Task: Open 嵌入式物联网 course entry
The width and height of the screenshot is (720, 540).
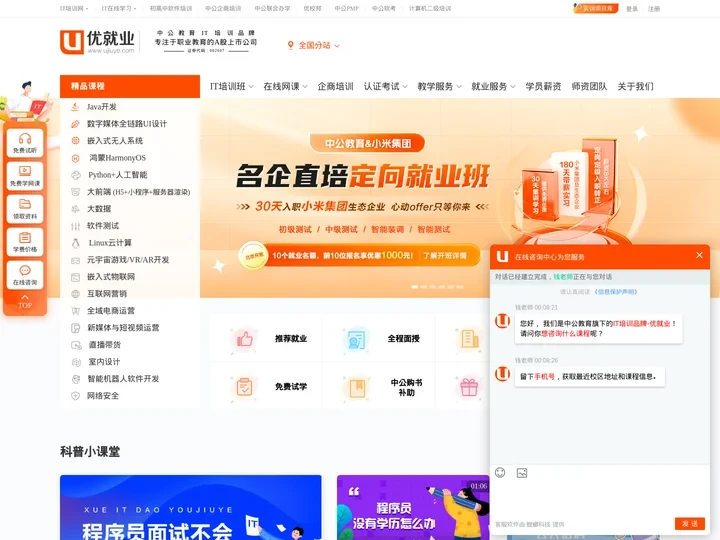Action: [x=111, y=277]
